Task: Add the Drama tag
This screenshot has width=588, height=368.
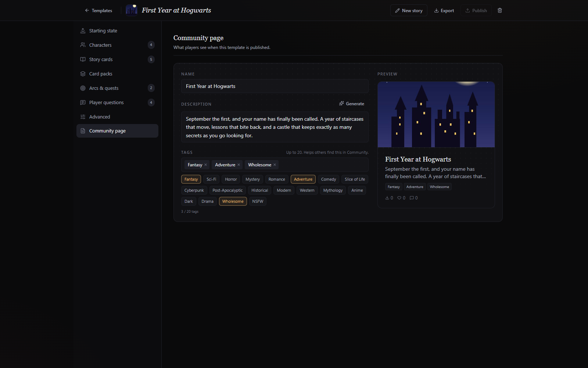Action: point(207,201)
